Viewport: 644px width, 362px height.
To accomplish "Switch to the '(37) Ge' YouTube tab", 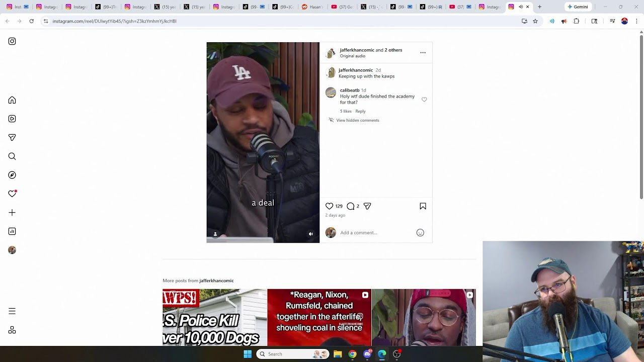I will (342, 7).
